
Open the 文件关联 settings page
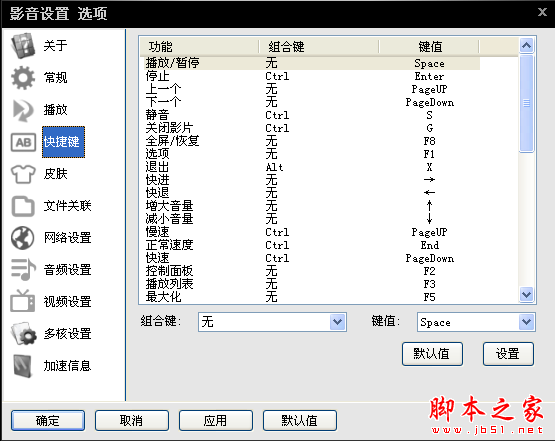[x=67, y=206]
